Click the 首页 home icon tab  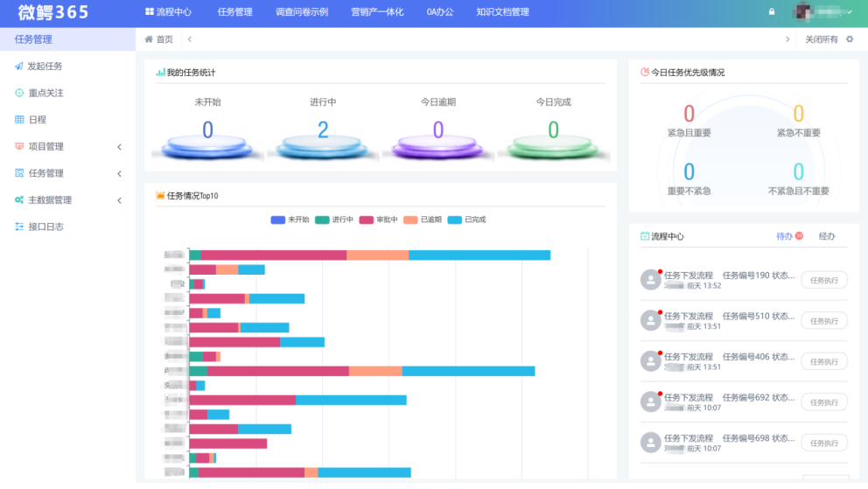[x=150, y=39]
